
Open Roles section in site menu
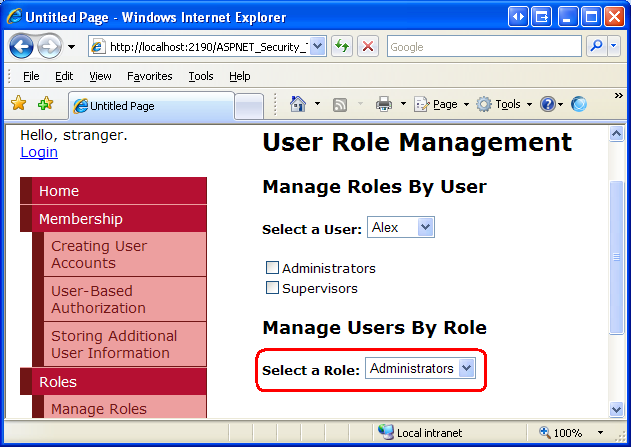pos(113,381)
